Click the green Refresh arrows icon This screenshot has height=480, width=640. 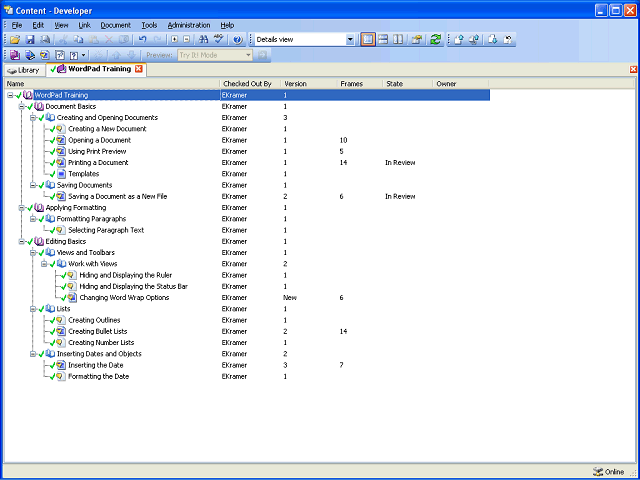click(x=436, y=40)
